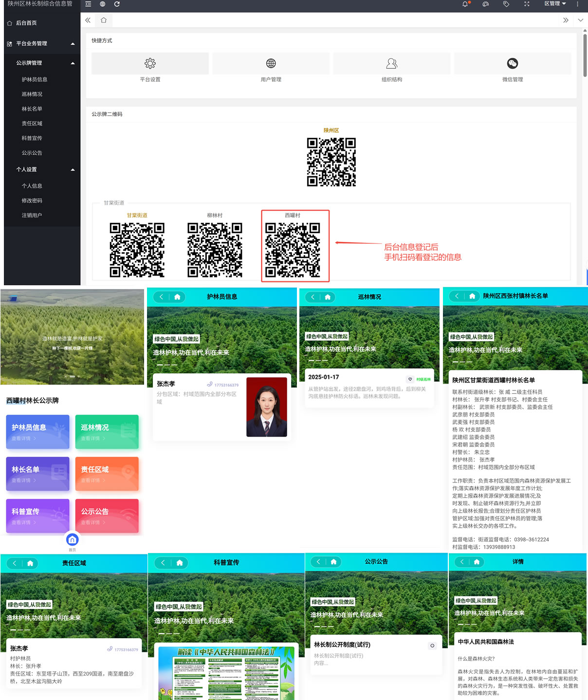Call phone number on 责任区域 card
Screen dimensions: 588x700
click(x=123, y=649)
